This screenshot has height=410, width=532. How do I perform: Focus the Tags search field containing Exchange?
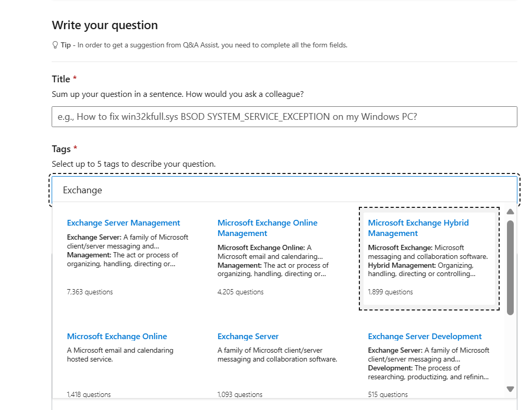[x=284, y=190]
